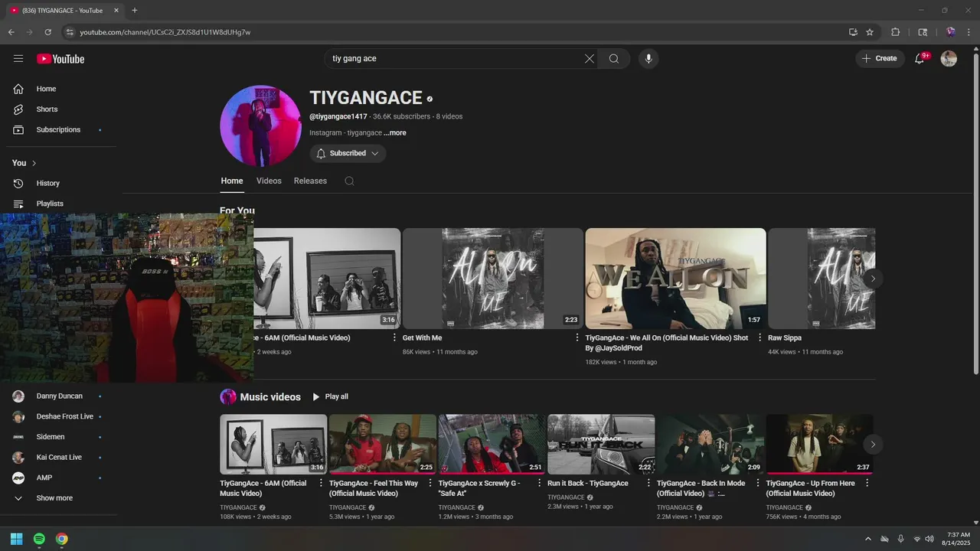Open the notifications bell
This screenshot has height=551, width=980.
pos(920,59)
